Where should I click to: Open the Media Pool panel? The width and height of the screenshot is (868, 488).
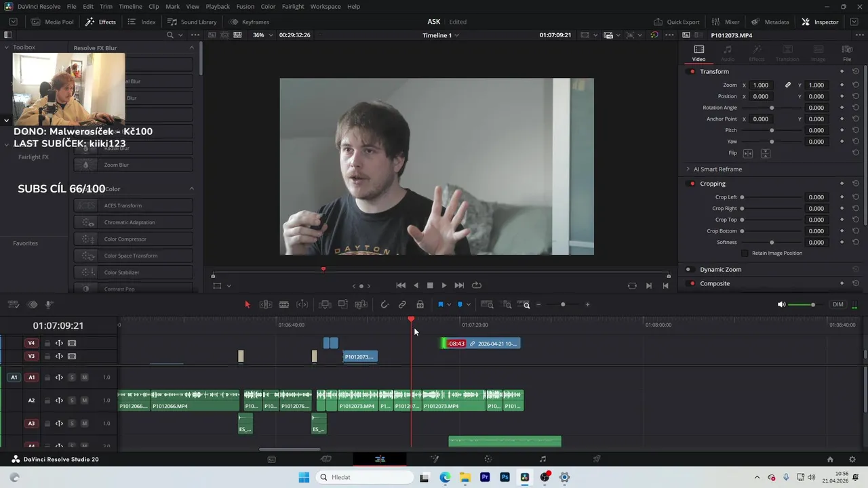pos(52,22)
